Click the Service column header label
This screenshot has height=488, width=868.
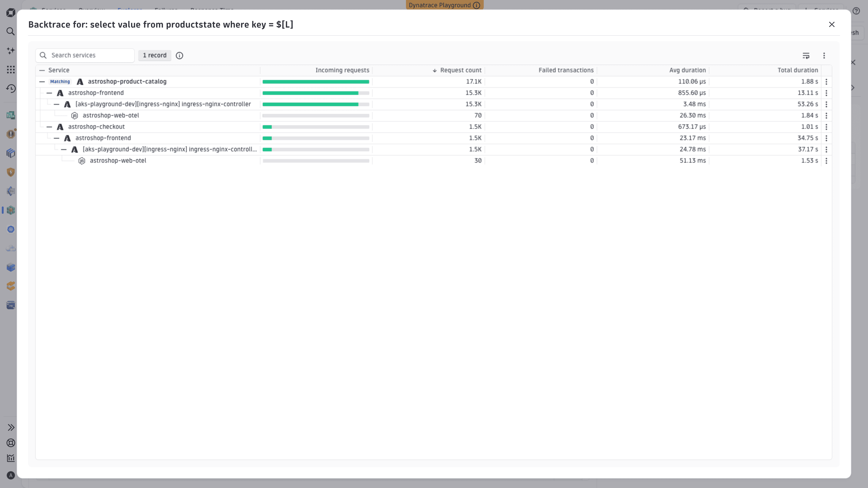click(x=59, y=70)
